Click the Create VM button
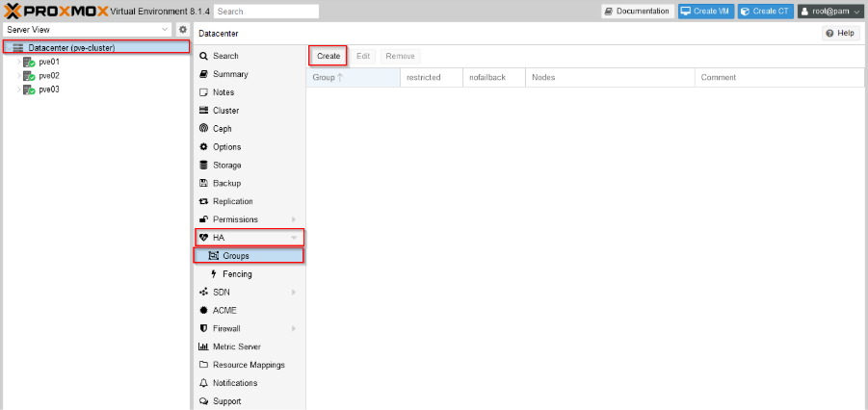The height and width of the screenshot is (410, 868). point(704,12)
